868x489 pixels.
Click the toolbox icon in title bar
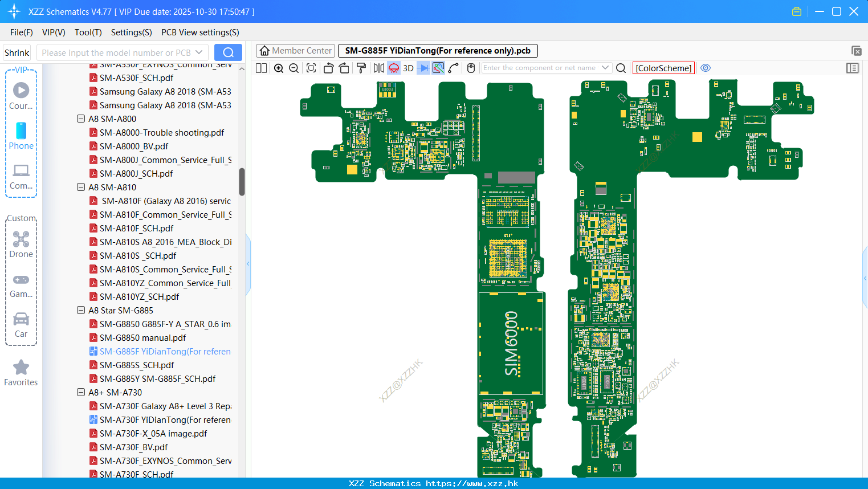pos(797,11)
